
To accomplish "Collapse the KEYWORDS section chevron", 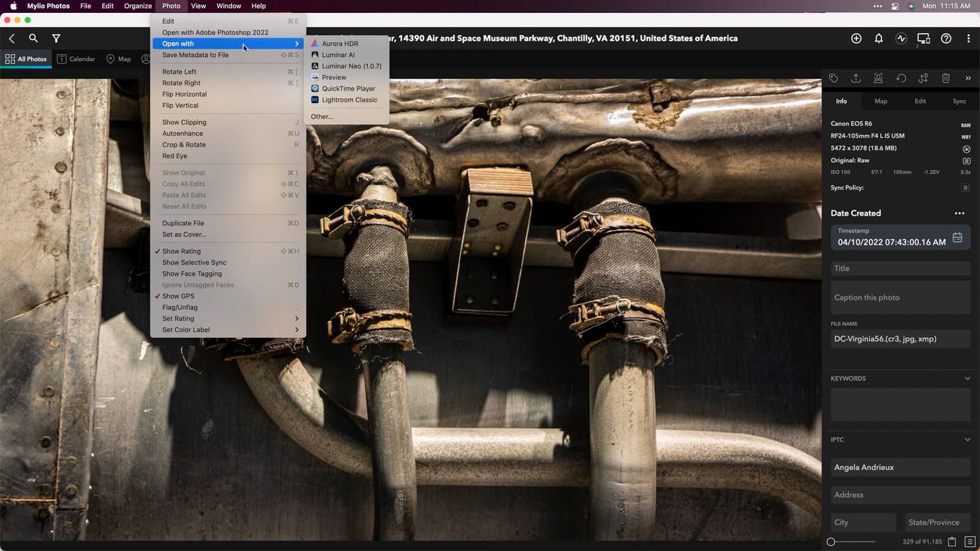I will (967, 379).
